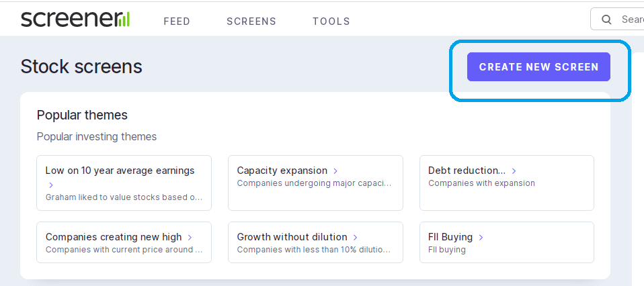The width and height of the screenshot is (644, 286).
Task: Click the Stock screens heading
Action: [x=81, y=66]
